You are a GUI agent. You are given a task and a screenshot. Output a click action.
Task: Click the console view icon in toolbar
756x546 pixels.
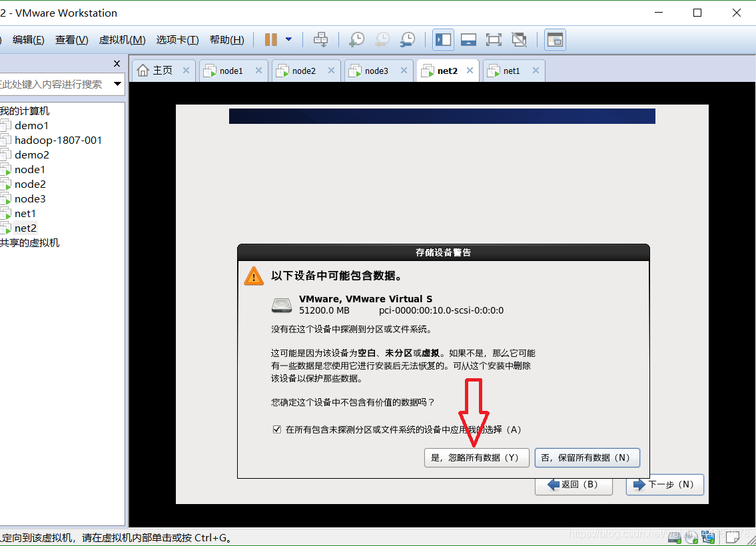pos(555,39)
